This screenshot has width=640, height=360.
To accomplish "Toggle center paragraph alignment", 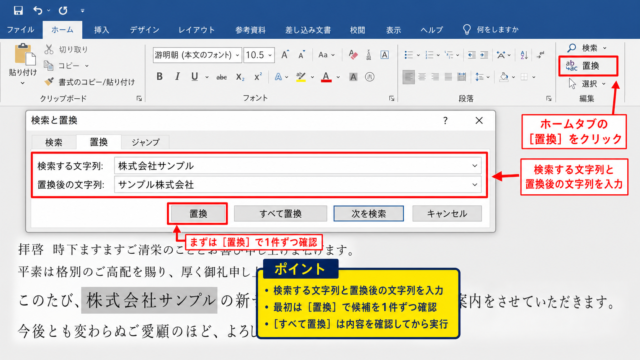I will point(422,77).
